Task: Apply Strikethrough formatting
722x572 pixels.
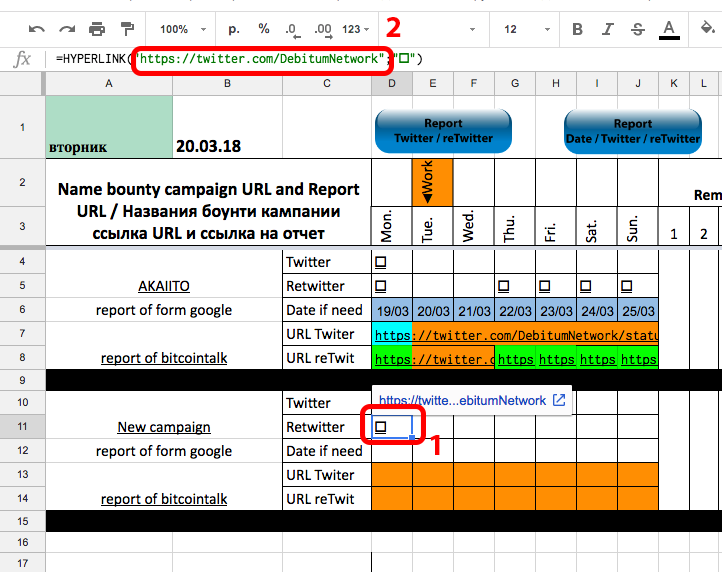Action: click(x=638, y=29)
